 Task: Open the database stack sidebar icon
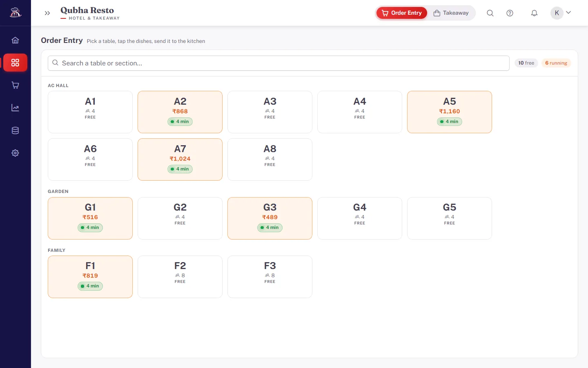(x=15, y=130)
